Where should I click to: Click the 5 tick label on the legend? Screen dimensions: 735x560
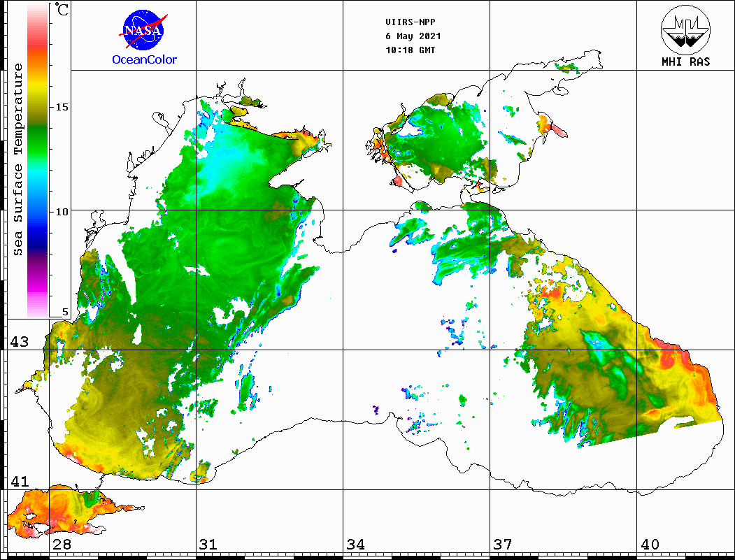click(x=65, y=312)
